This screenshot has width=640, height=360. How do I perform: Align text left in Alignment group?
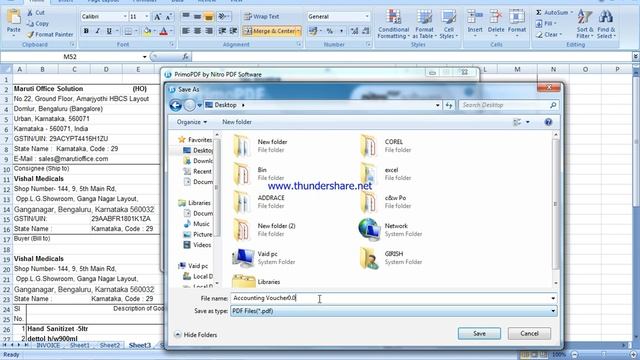pos(186,31)
